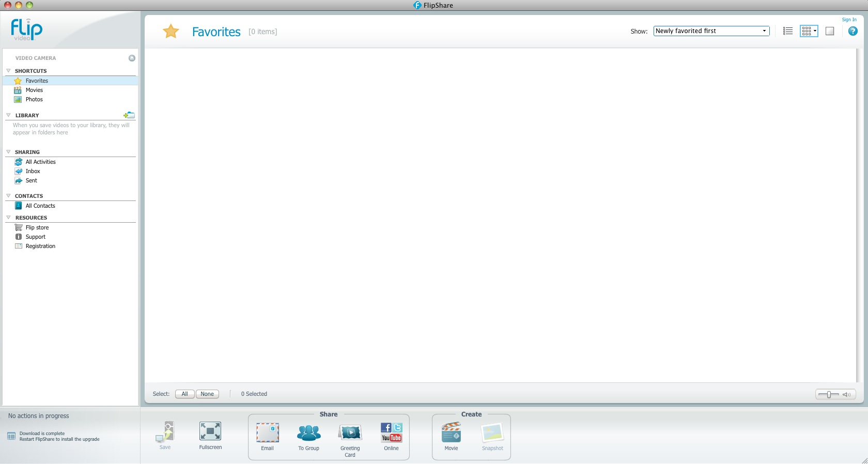Create a Movie using clapperboard icon
This screenshot has height=464, width=868.
coord(451,433)
